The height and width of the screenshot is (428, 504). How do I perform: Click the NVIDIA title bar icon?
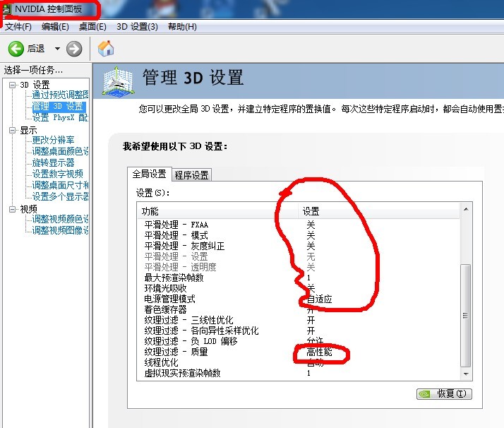point(7,9)
